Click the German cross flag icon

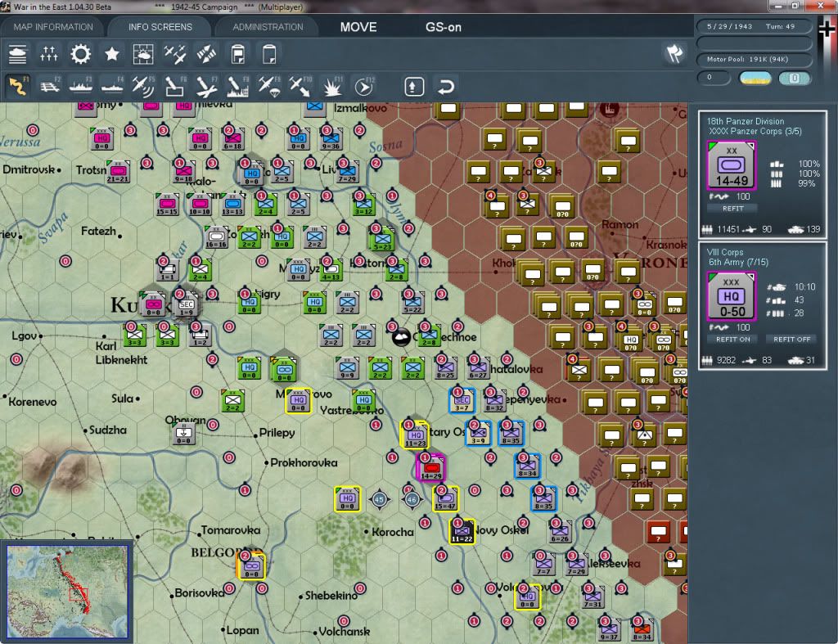point(827,29)
